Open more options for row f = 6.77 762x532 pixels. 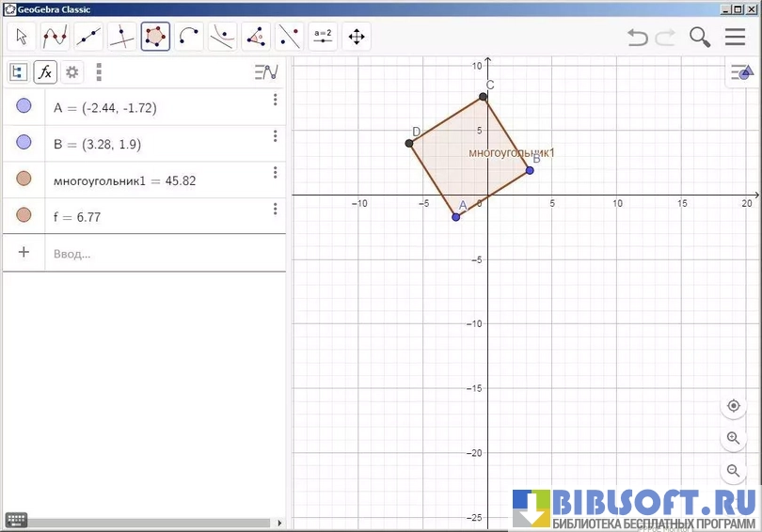(x=276, y=209)
